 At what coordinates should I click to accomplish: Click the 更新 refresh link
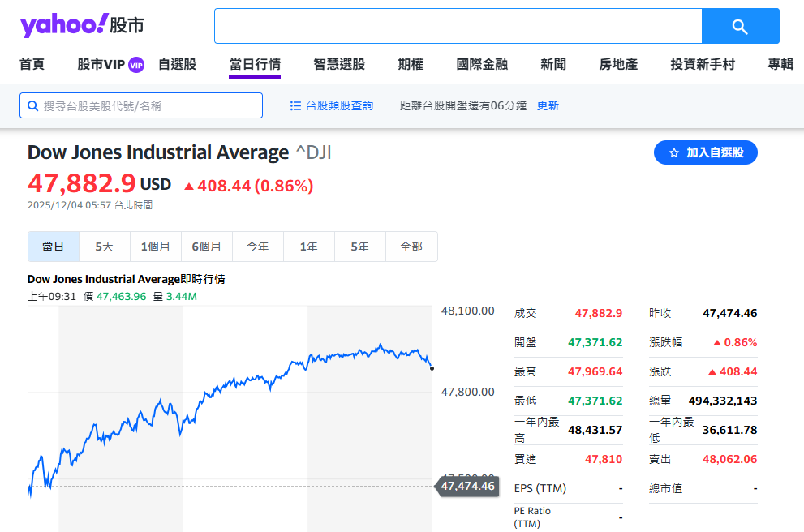click(x=547, y=105)
